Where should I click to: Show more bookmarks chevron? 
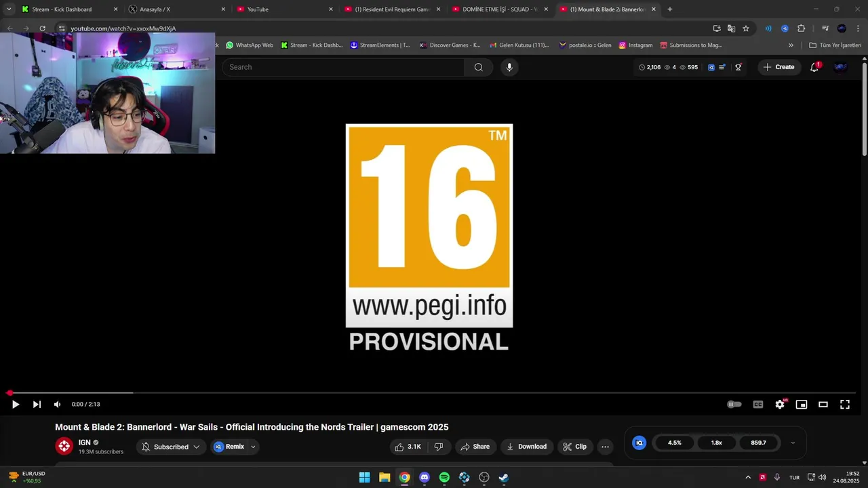[791, 45]
